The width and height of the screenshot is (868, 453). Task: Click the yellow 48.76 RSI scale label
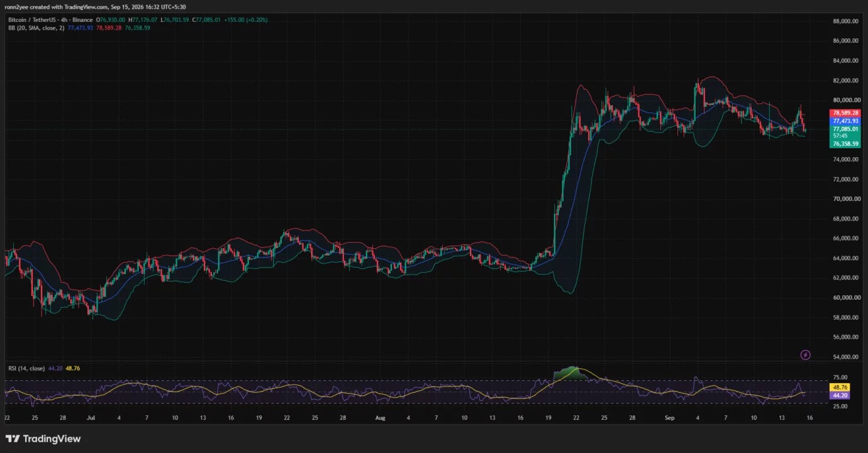tap(840, 388)
